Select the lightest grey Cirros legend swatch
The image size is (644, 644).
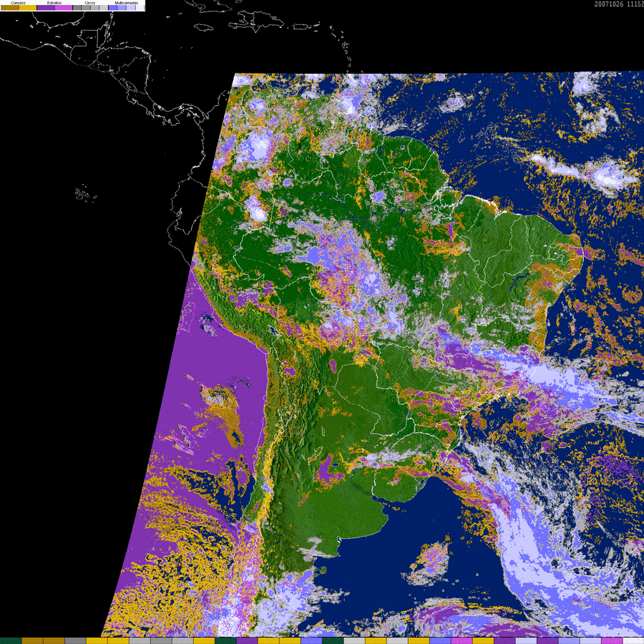[x=102, y=8]
